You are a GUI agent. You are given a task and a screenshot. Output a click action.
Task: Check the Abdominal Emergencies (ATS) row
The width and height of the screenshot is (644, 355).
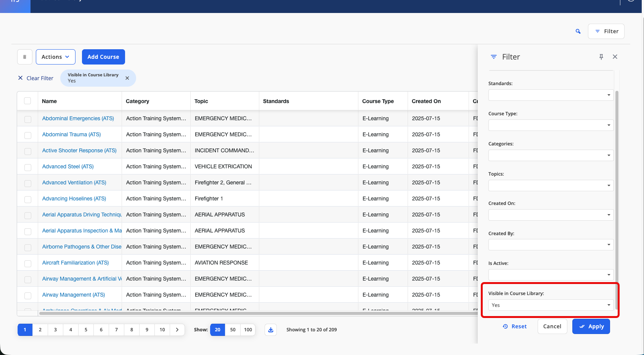click(28, 119)
